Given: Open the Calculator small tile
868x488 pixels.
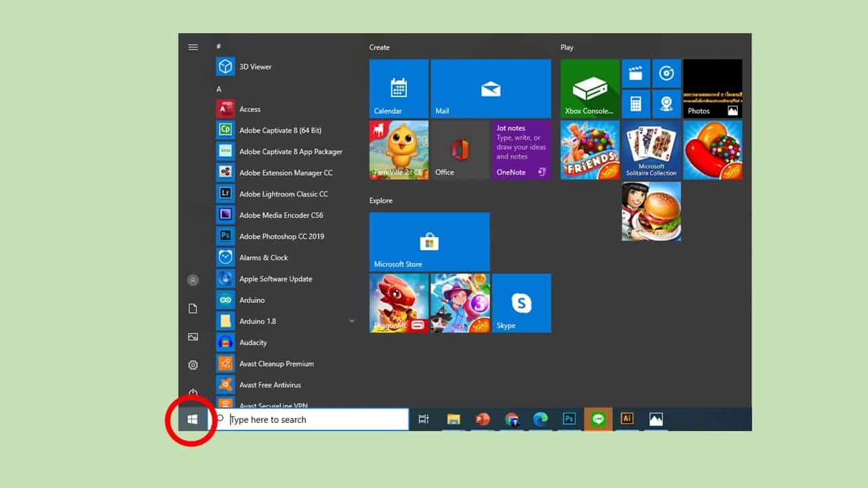Looking at the screenshot, I should pyautogui.click(x=636, y=104).
